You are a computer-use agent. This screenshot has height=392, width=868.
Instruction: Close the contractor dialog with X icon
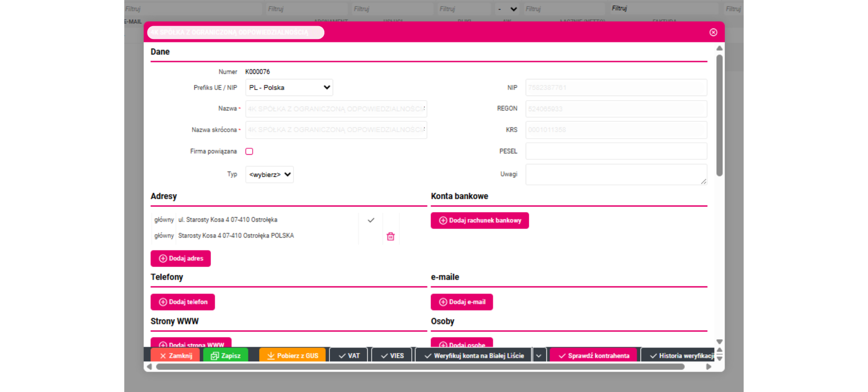713,32
